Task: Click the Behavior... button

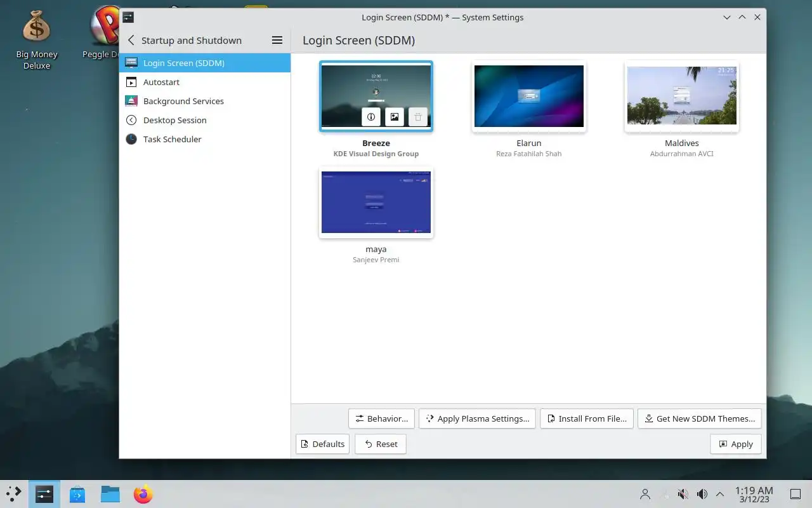Action: [381, 418]
